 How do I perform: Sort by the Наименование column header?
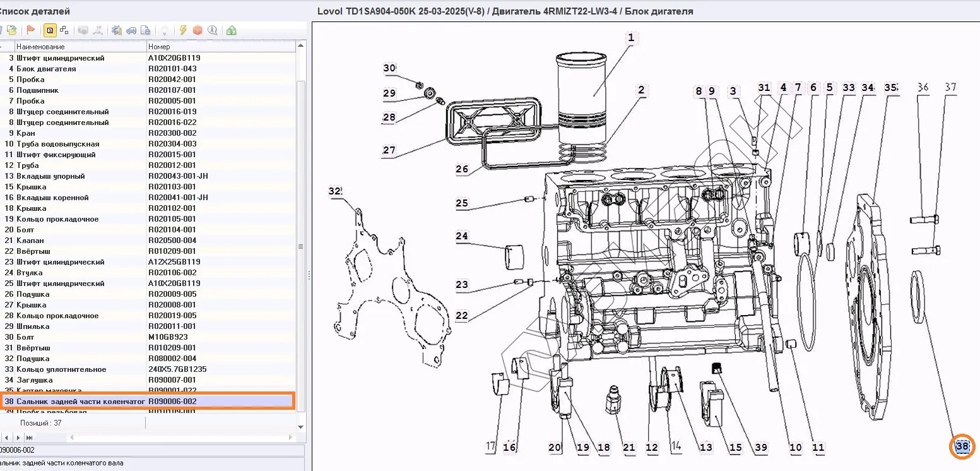click(80, 47)
